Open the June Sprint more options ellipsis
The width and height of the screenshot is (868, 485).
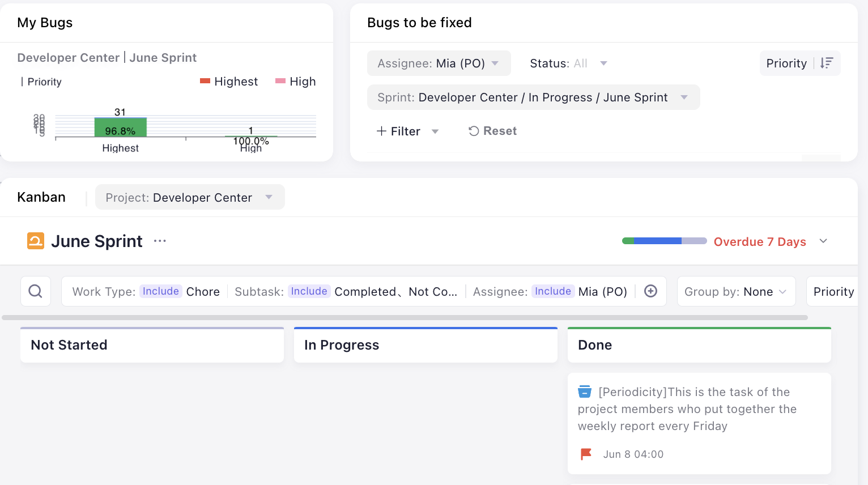click(x=160, y=241)
